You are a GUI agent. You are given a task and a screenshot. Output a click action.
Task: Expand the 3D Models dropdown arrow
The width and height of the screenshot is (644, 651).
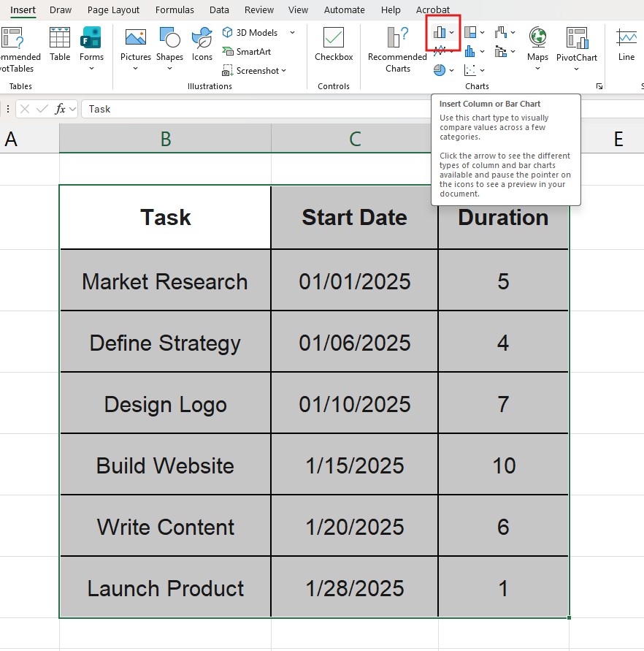click(292, 33)
